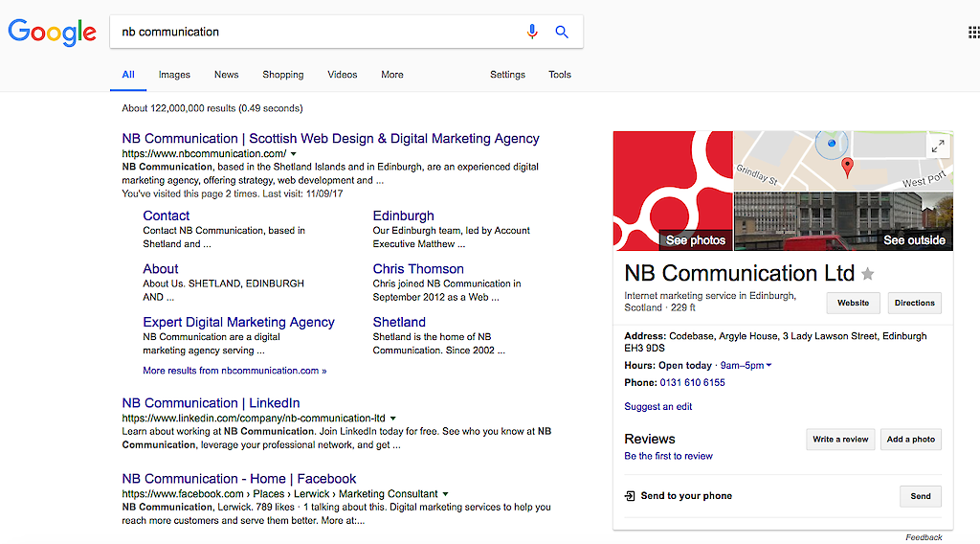Image resolution: width=980 pixels, height=544 pixels.
Task: Open search Tools
Action: click(x=560, y=75)
